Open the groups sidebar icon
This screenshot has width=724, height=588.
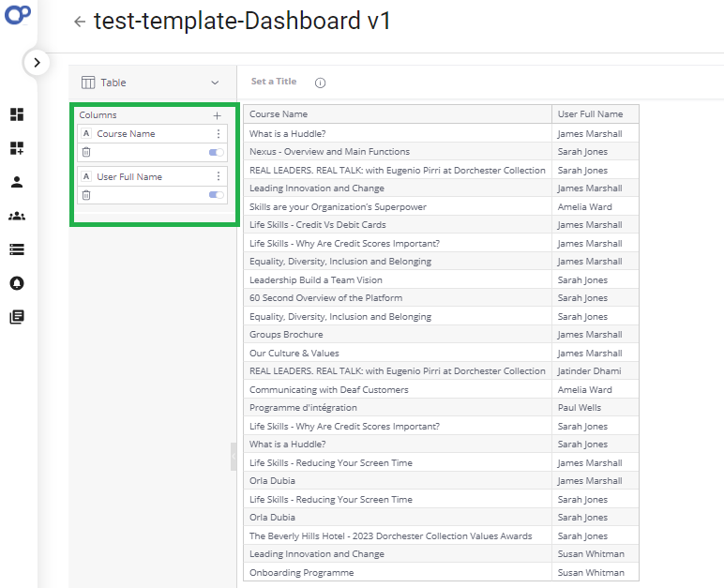tap(17, 216)
